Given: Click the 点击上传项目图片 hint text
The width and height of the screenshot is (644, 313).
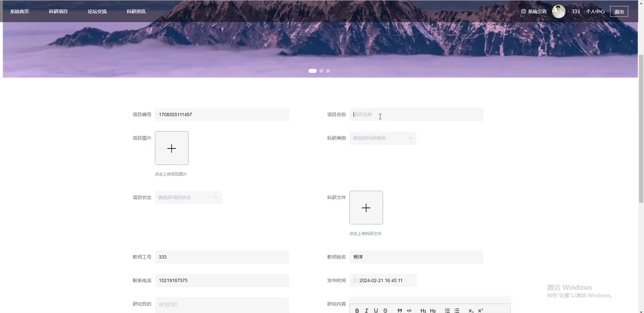Looking at the screenshot, I should pyautogui.click(x=171, y=174).
